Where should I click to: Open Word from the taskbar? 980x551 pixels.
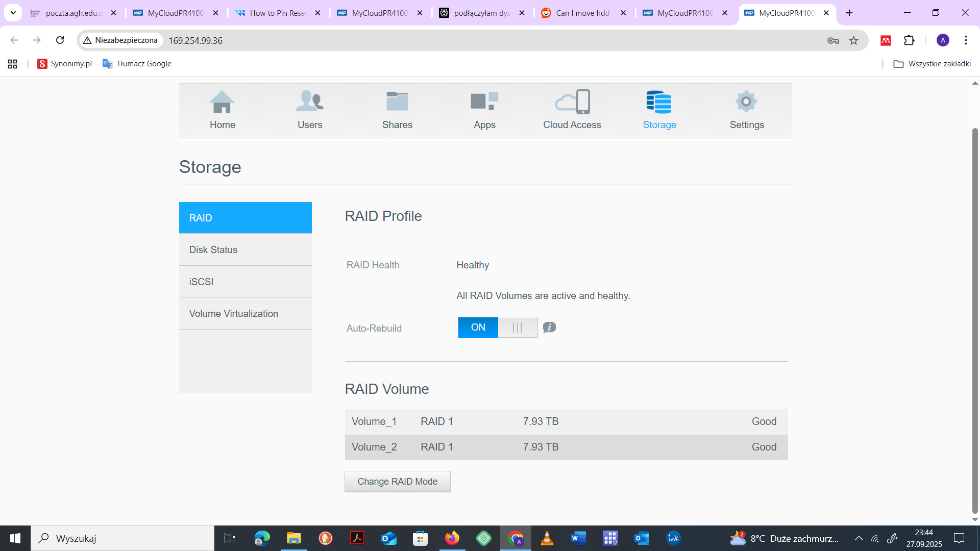click(578, 538)
